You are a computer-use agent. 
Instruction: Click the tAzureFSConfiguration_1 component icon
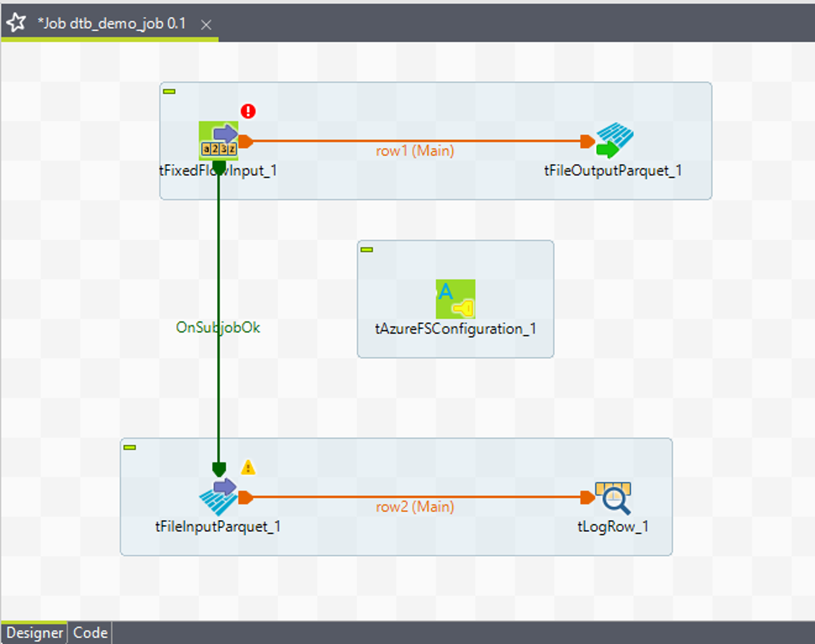point(455,299)
